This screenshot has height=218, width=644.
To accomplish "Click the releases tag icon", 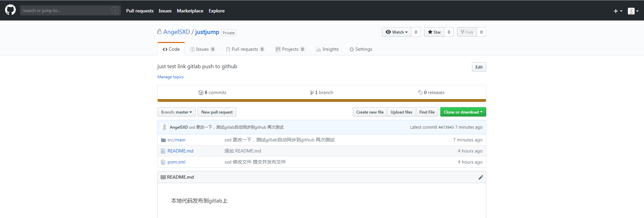I will (420, 93).
